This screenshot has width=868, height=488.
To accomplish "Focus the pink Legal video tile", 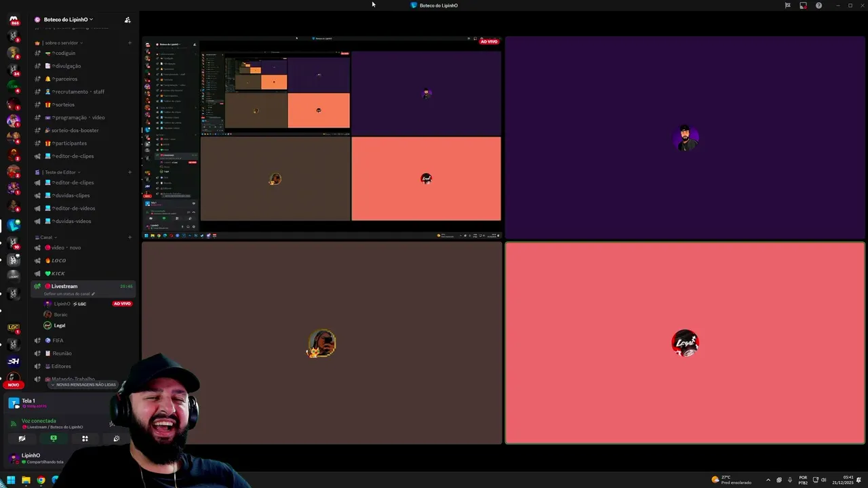I will pos(685,343).
